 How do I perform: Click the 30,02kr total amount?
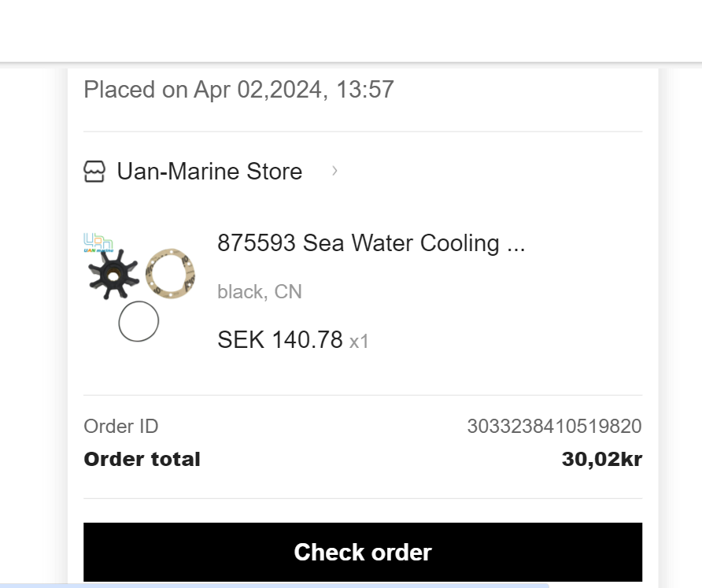click(x=601, y=460)
